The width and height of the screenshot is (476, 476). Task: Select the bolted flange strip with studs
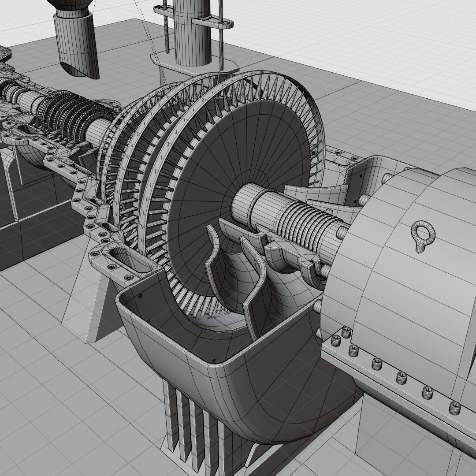pyautogui.click(x=388, y=366)
